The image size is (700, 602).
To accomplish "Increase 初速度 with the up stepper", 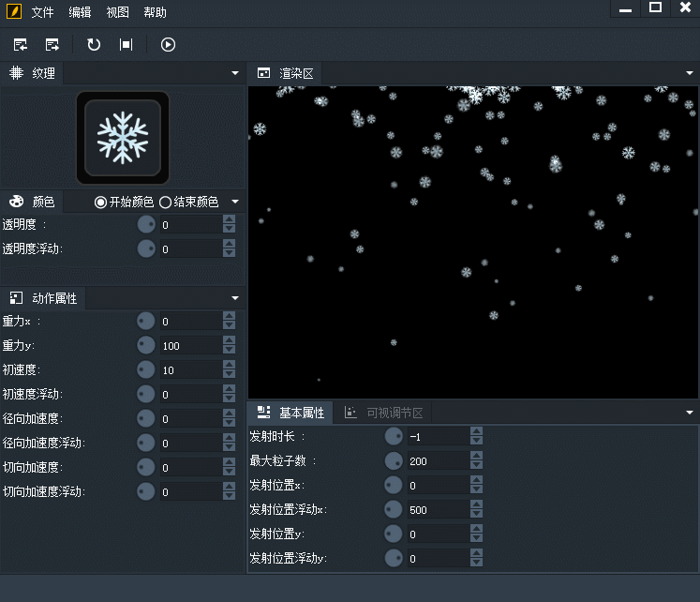I will coord(229,365).
